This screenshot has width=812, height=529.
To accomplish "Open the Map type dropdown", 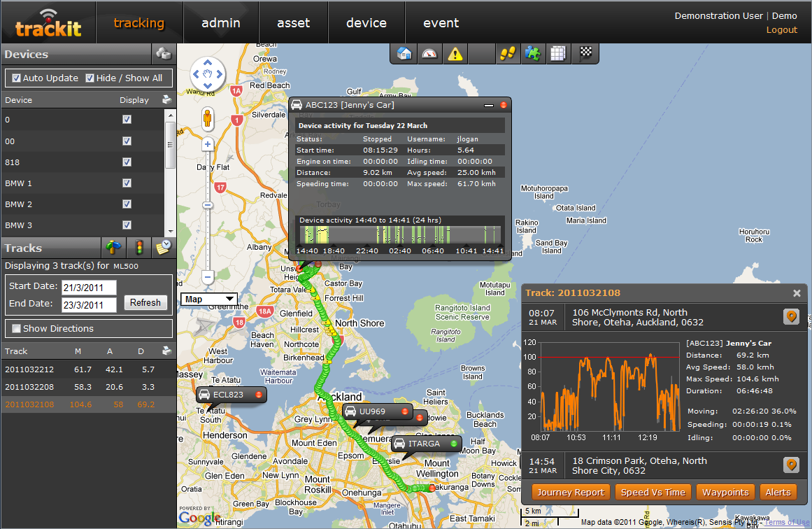I will coord(209,299).
